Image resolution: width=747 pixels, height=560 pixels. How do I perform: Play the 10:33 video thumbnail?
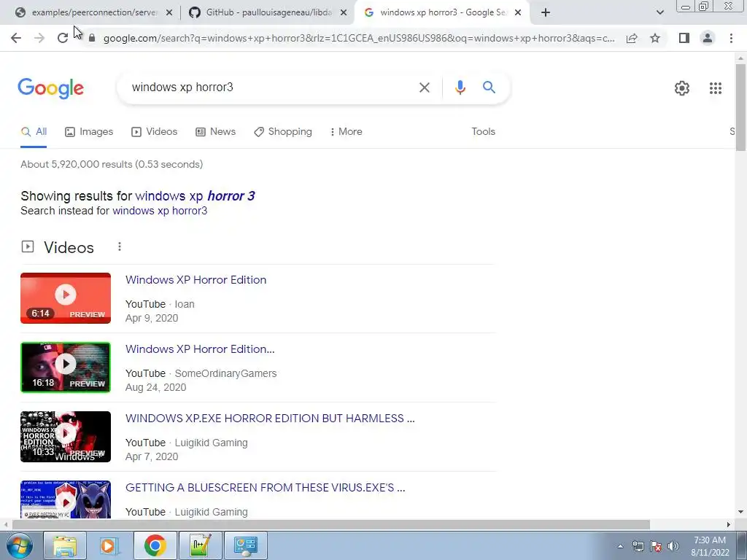click(66, 437)
